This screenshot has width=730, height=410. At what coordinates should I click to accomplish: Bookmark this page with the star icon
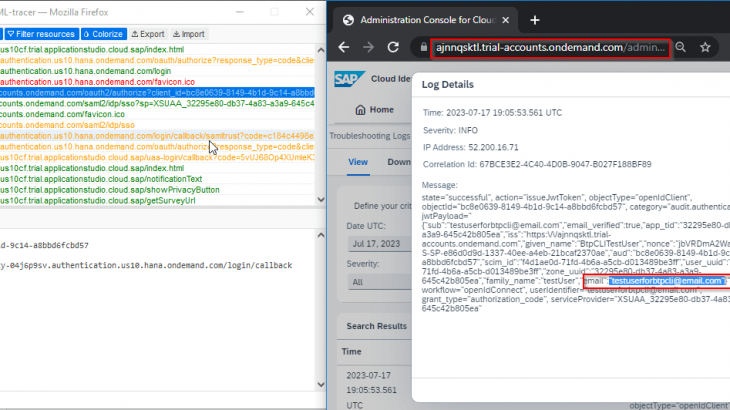click(705, 47)
